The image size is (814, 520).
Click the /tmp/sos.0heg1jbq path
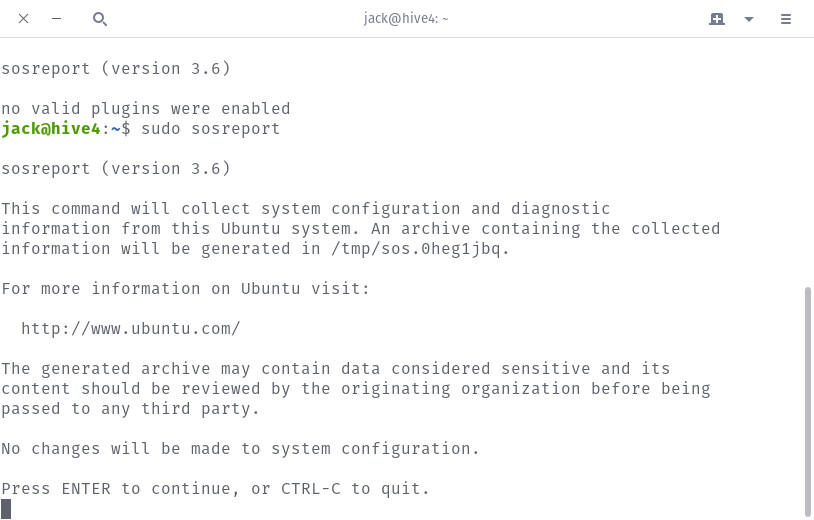click(416, 249)
